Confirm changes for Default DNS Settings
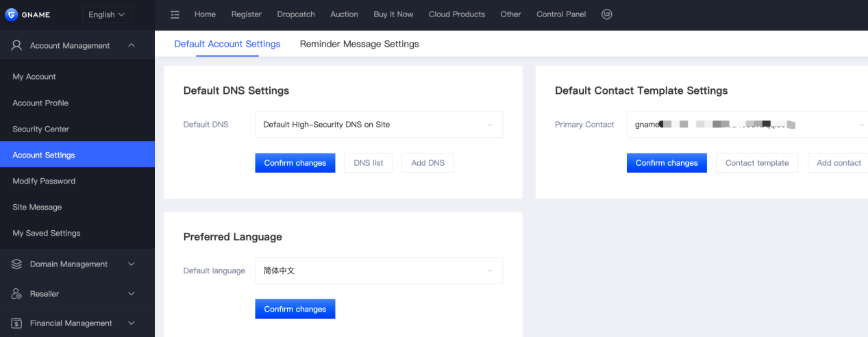The image size is (868, 337). [x=295, y=163]
